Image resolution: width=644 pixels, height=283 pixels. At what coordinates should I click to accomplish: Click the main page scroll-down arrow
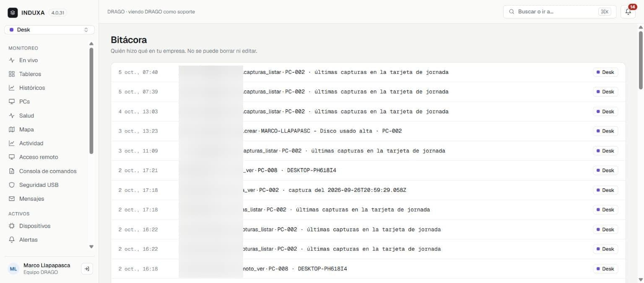641,280
